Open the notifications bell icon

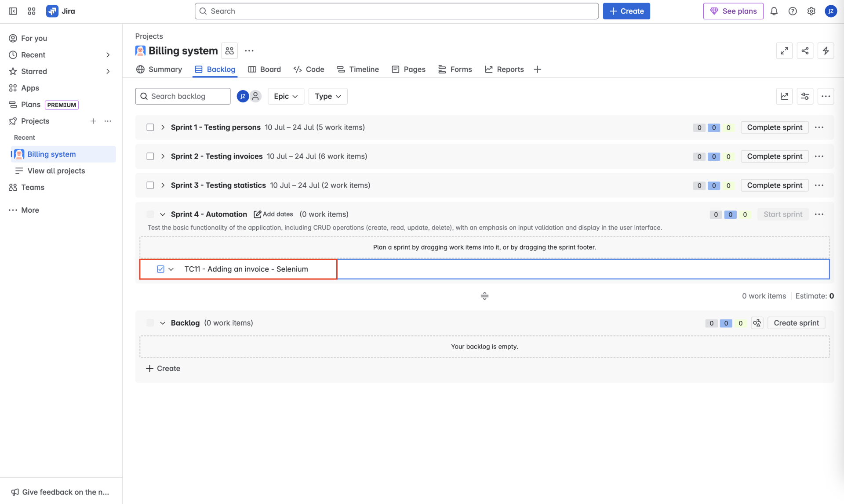point(774,11)
